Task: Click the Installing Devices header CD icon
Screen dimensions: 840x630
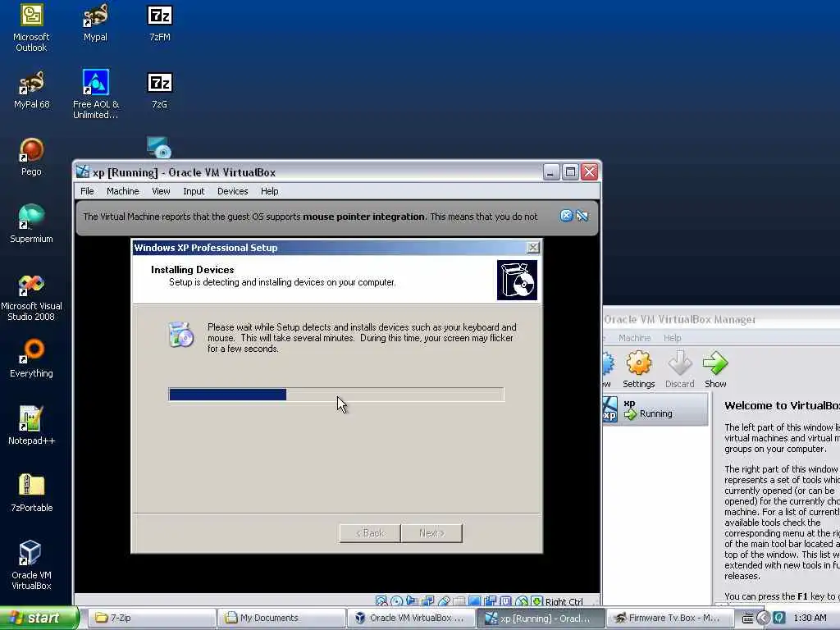Action: coord(517,281)
